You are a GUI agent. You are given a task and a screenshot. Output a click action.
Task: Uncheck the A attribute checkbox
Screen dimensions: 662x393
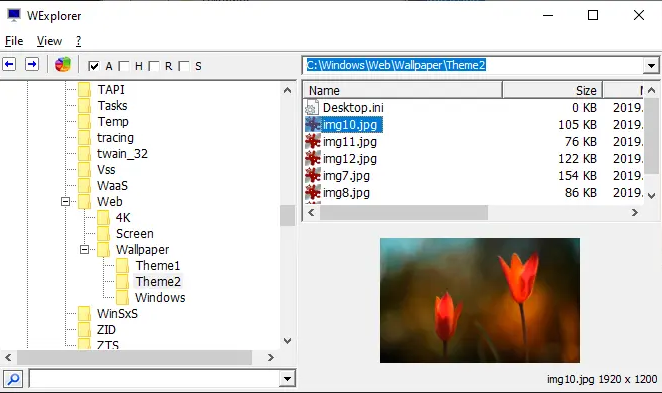tap(94, 66)
